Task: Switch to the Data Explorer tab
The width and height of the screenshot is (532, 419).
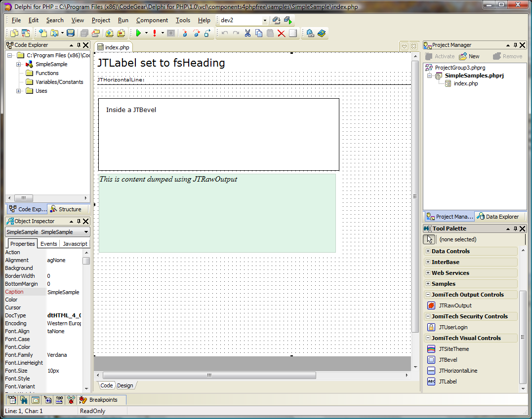Action: pyautogui.click(x=498, y=217)
